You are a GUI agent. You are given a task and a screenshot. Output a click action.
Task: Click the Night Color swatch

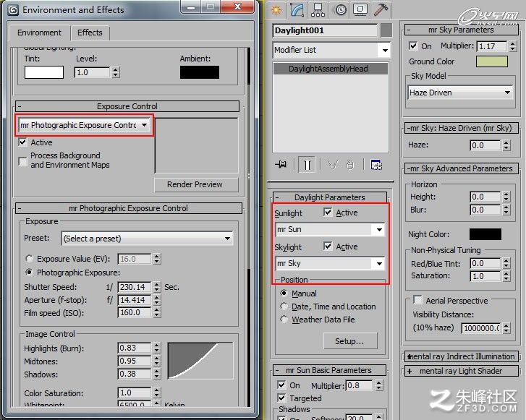coord(485,234)
